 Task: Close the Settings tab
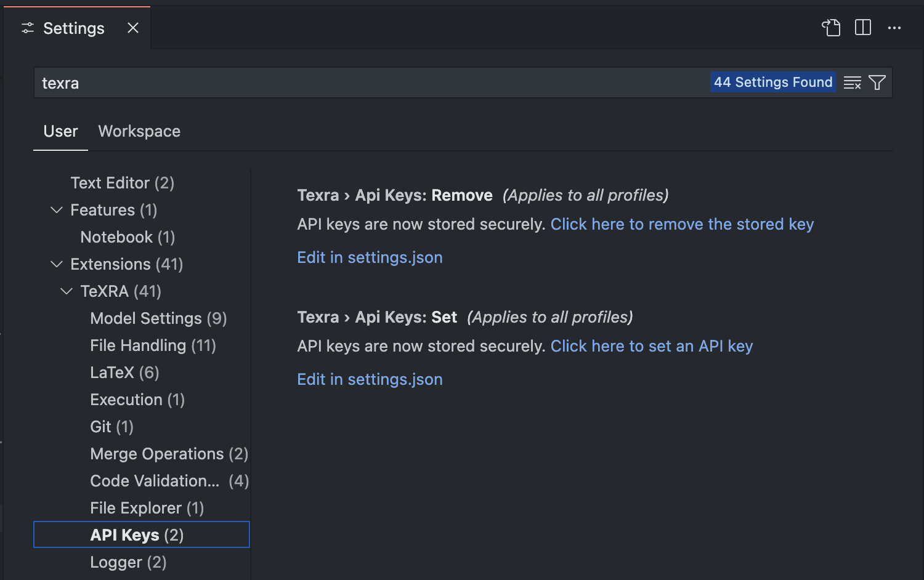tap(133, 28)
